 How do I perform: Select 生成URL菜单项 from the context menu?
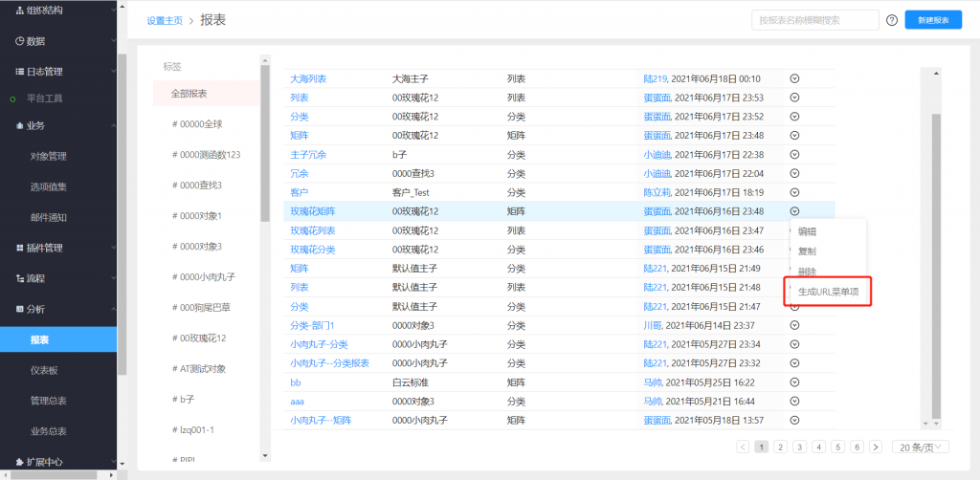(828, 292)
